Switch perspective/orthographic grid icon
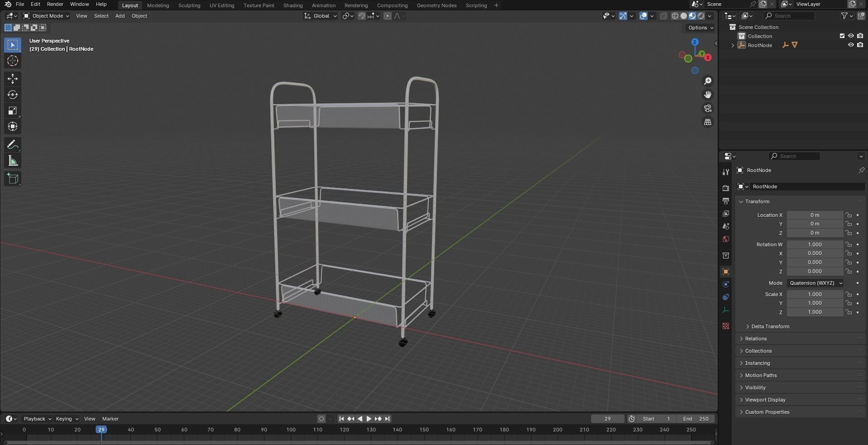 707,122
